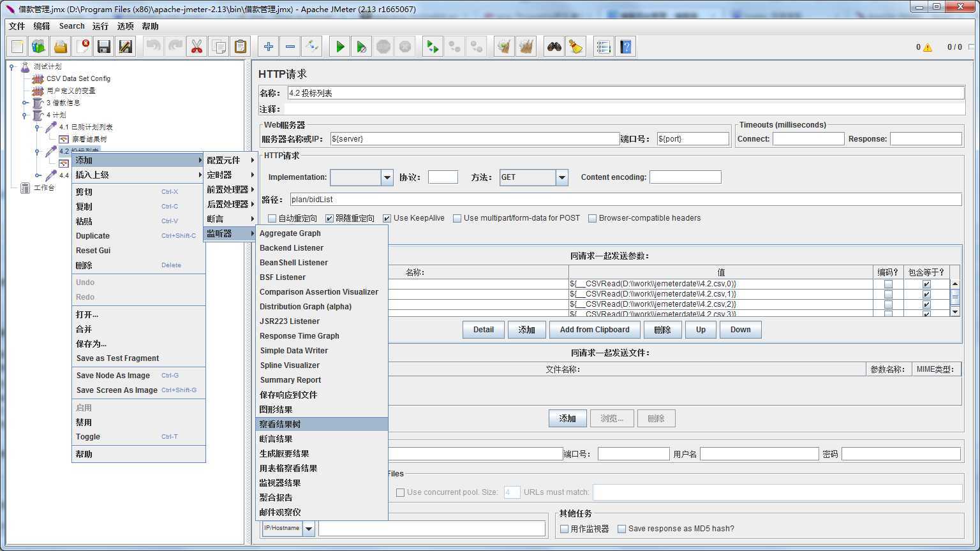
Task: Select Duplicate in context menu
Action: 138,236
